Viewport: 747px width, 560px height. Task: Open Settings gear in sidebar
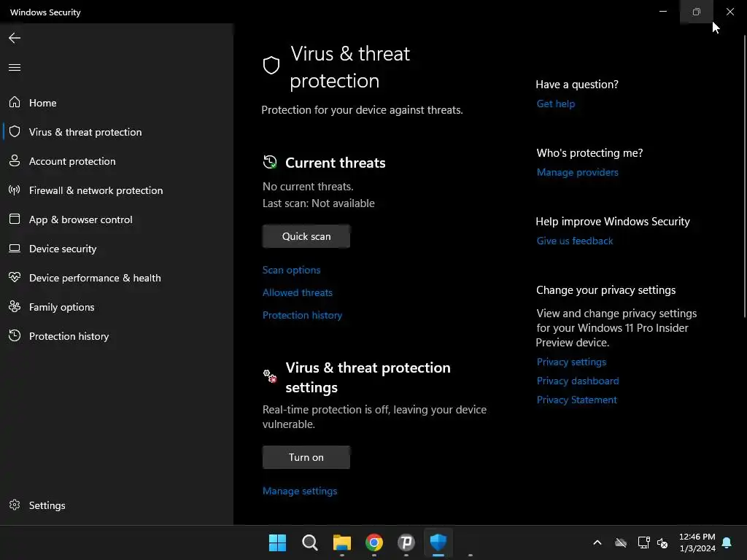click(15, 505)
